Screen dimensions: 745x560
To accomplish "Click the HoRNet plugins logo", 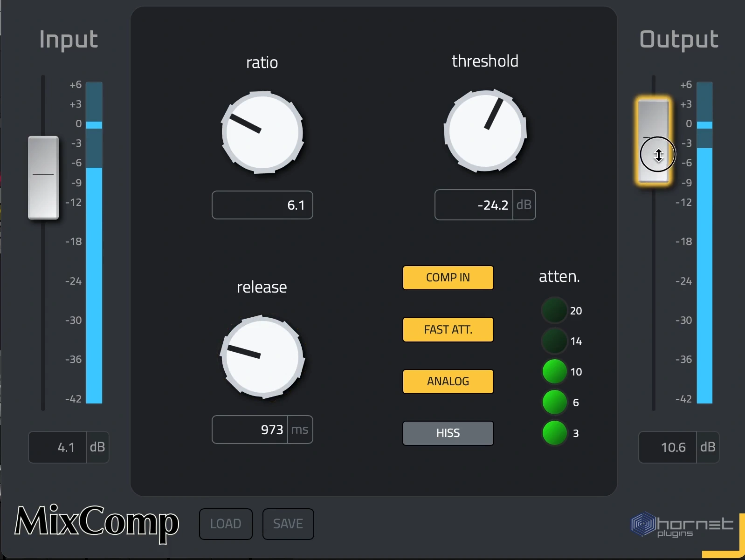I will (683, 525).
